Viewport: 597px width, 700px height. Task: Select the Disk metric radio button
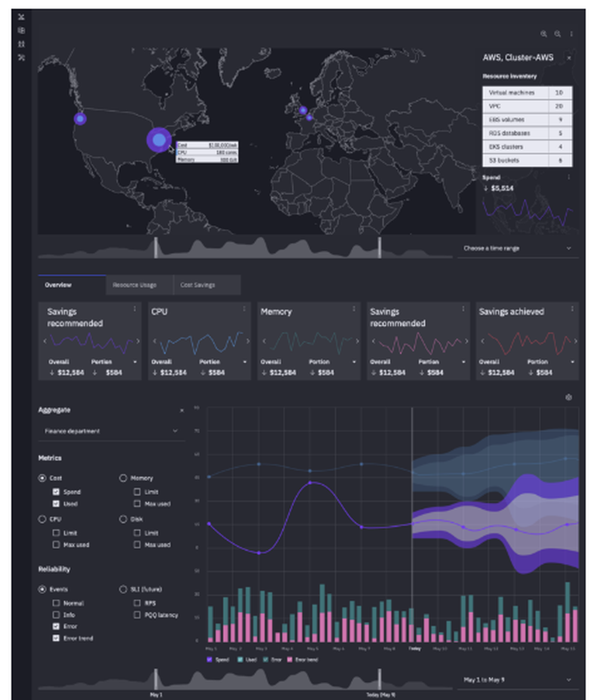click(123, 519)
